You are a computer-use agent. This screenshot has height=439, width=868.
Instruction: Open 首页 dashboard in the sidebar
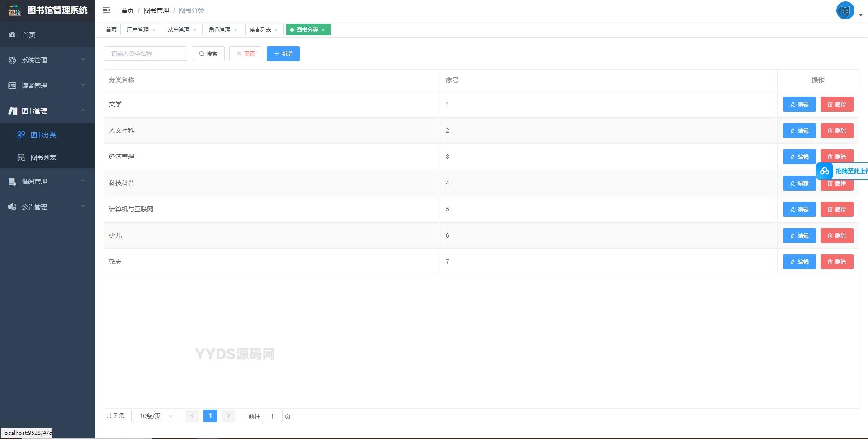29,35
